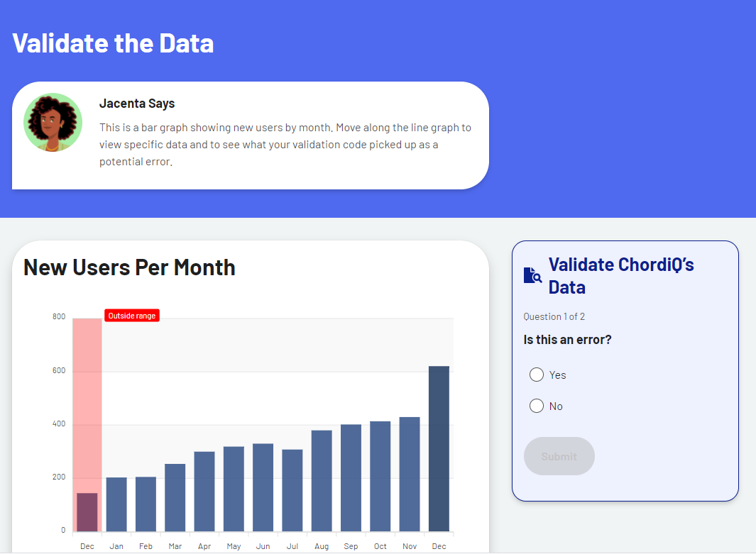Click the Jun bar
This screenshot has height=554, width=756.
[x=263, y=487]
